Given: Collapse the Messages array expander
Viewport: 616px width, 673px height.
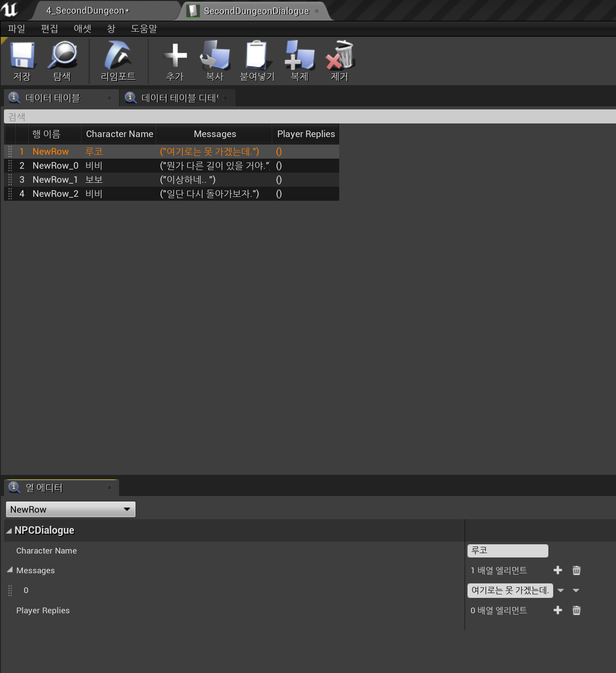Looking at the screenshot, I should click(x=10, y=570).
